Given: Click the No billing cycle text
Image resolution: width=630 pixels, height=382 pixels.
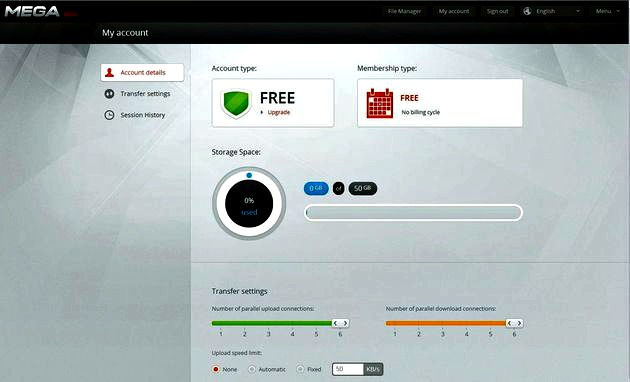Looking at the screenshot, I should [421, 112].
